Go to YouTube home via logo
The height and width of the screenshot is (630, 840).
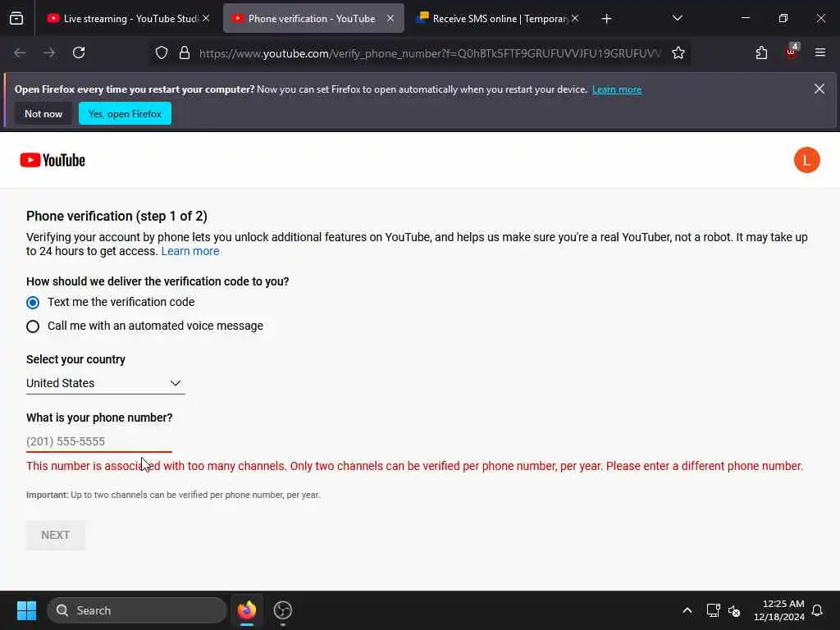pos(52,160)
